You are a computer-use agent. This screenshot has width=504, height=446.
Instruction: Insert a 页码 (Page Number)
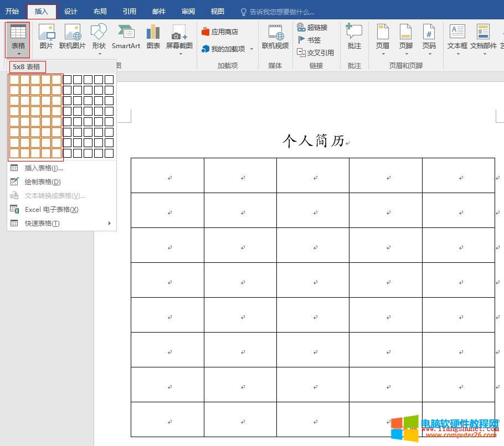(x=429, y=39)
